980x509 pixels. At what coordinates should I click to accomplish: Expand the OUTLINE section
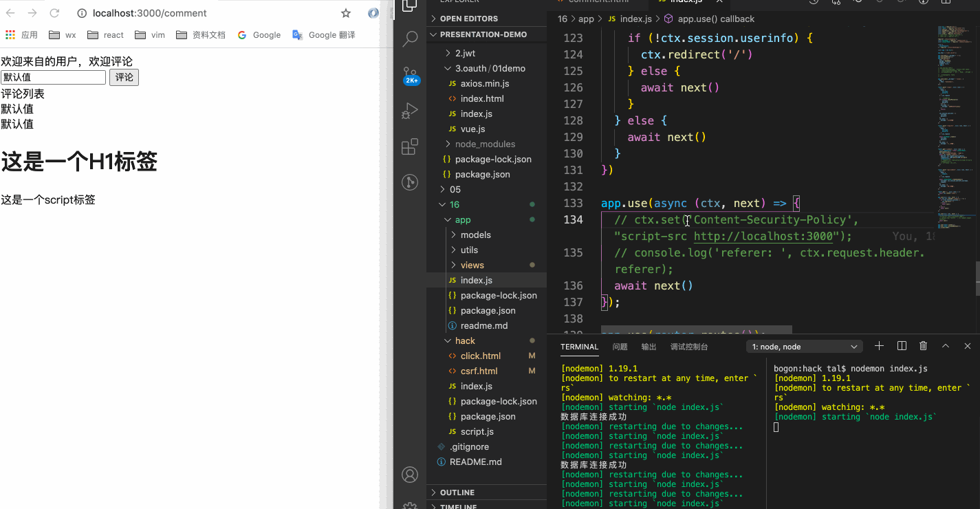click(486, 492)
